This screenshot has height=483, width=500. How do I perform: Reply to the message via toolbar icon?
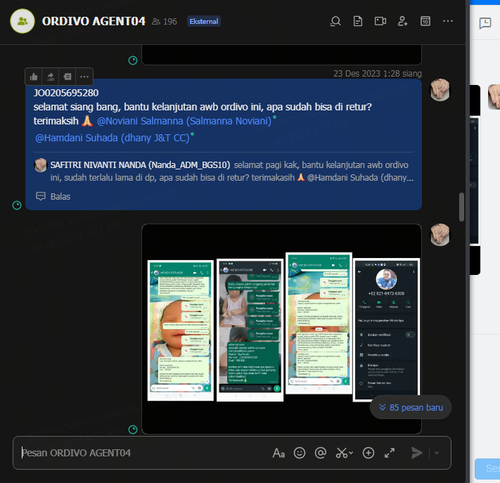(x=67, y=77)
